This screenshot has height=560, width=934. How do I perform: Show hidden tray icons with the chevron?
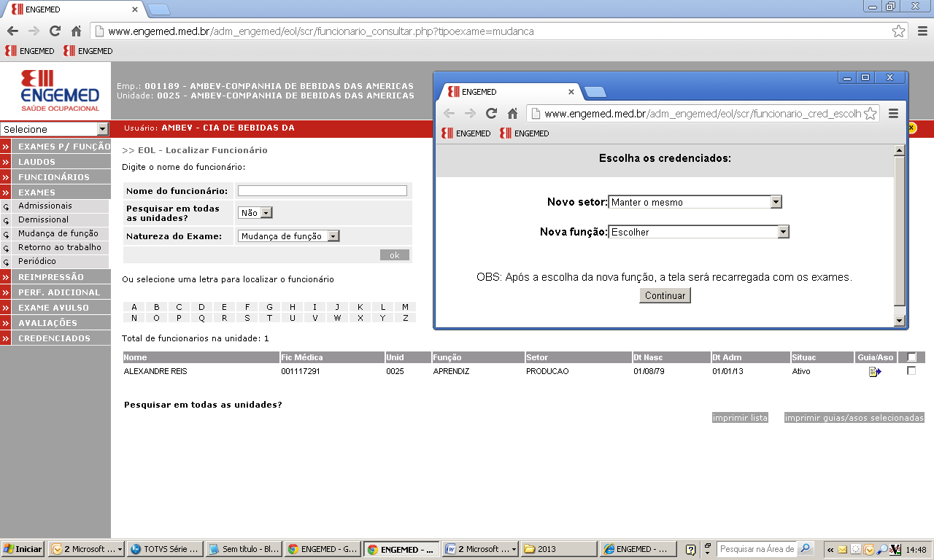[x=830, y=549]
